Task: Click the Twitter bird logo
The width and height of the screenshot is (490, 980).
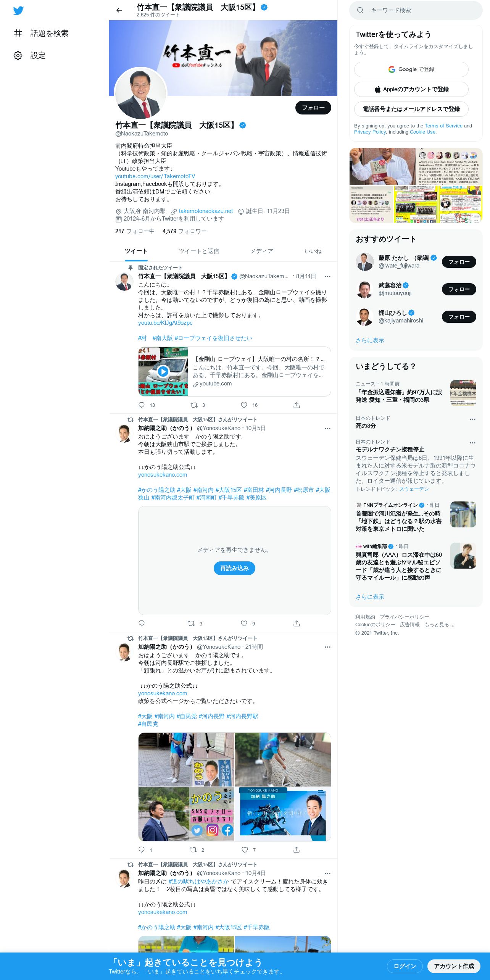Action: [18, 11]
